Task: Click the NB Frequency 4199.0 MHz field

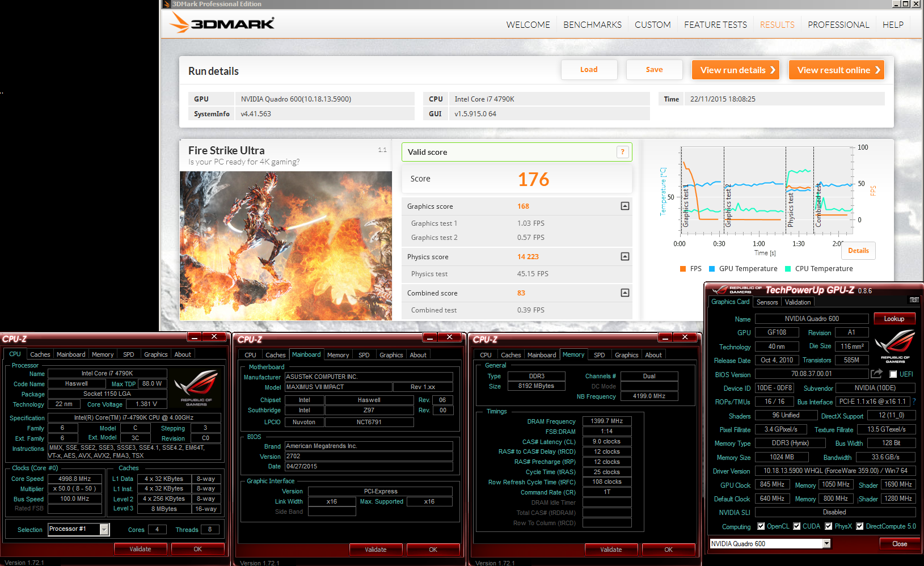Action: pos(649,396)
